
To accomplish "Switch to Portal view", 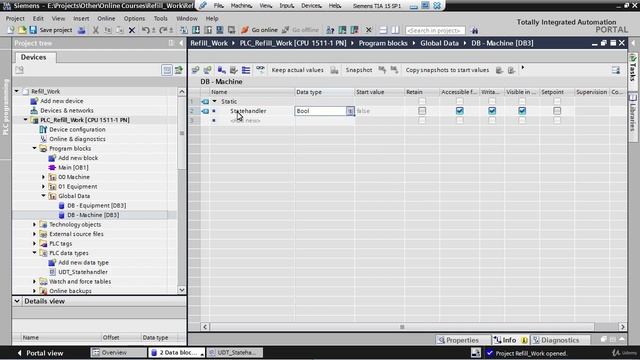I will click(40, 353).
